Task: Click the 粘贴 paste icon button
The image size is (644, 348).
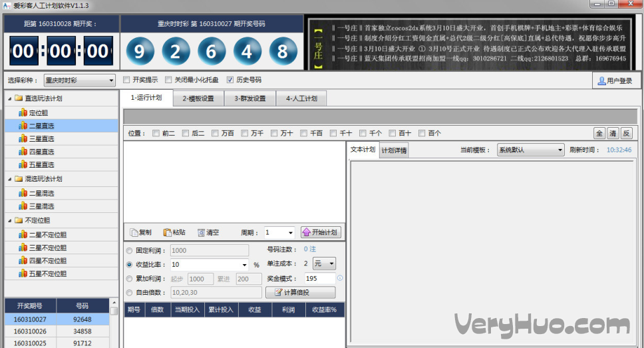Action: click(x=174, y=232)
